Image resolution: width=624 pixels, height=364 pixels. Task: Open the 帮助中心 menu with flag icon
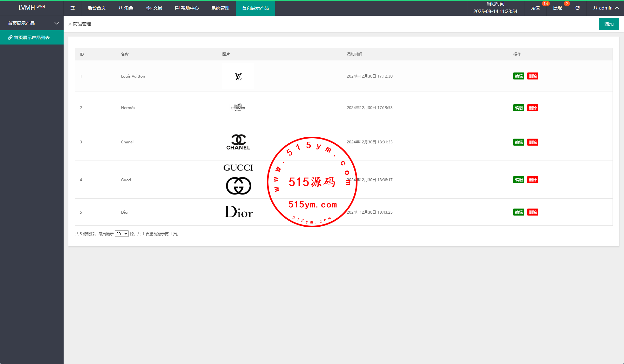[x=187, y=8]
